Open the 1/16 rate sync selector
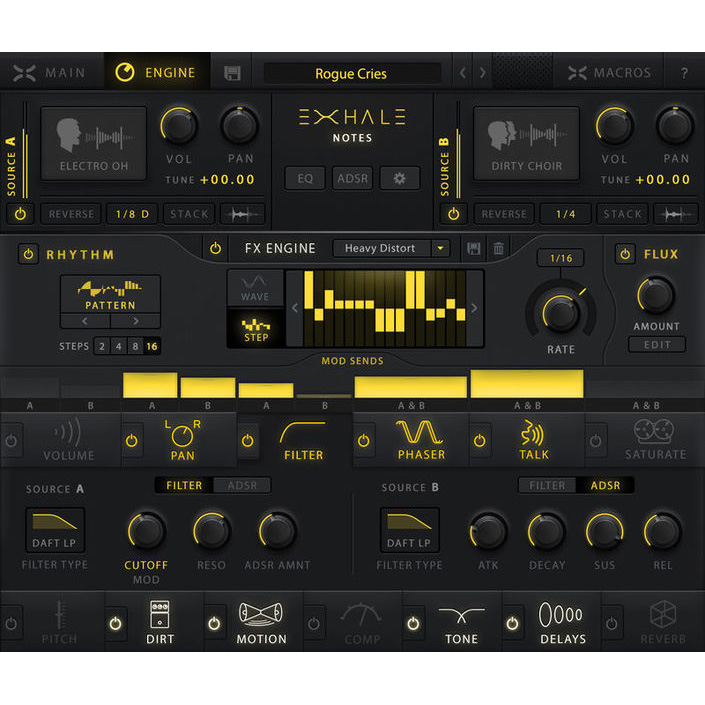 (x=561, y=258)
